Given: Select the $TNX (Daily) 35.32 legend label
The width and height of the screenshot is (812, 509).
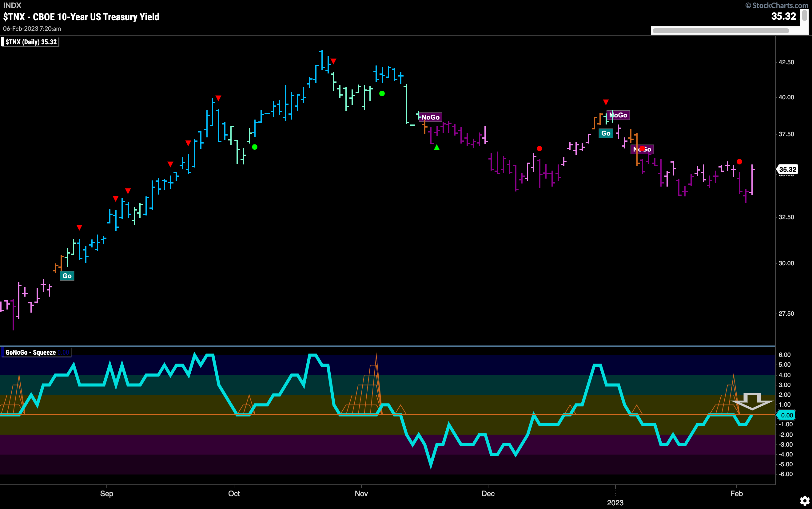Looking at the screenshot, I should tap(30, 42).
